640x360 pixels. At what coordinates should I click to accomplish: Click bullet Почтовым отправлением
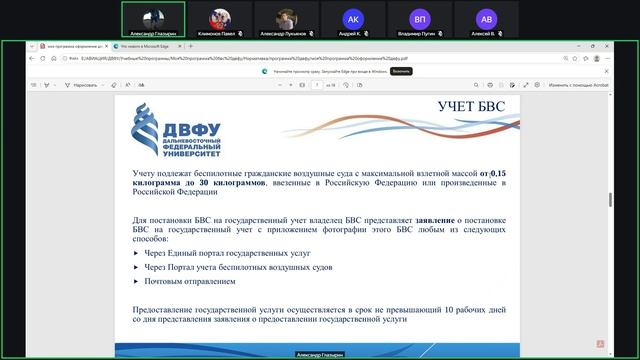pyautogui.click(x=190, y=281)
